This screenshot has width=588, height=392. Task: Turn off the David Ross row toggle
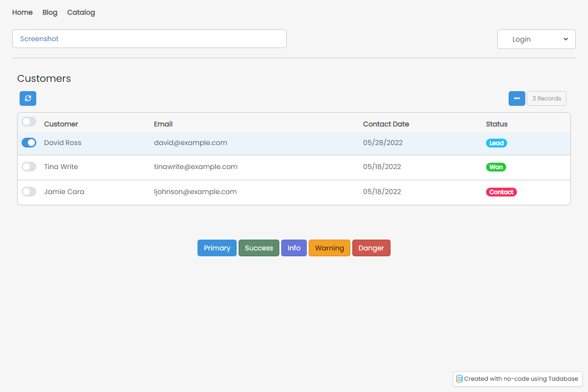coord(29,143)
